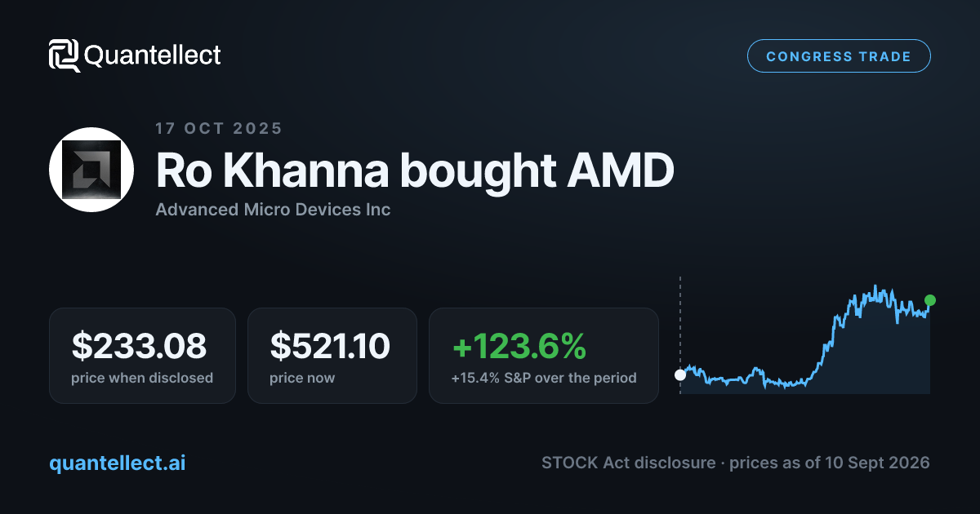Click the Ro Khanna bought AMD headline
Screen dimensions: 980x514
pos(415,172)
